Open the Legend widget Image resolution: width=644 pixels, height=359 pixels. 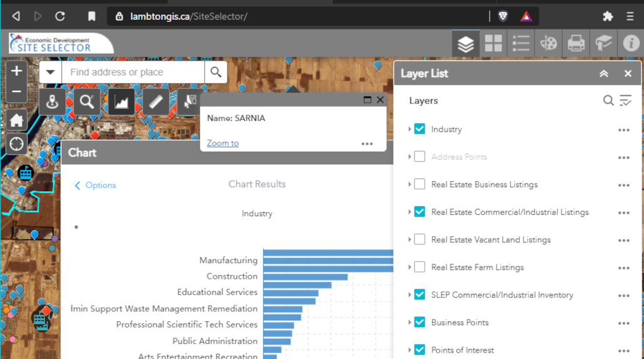(x=521, y=43)
